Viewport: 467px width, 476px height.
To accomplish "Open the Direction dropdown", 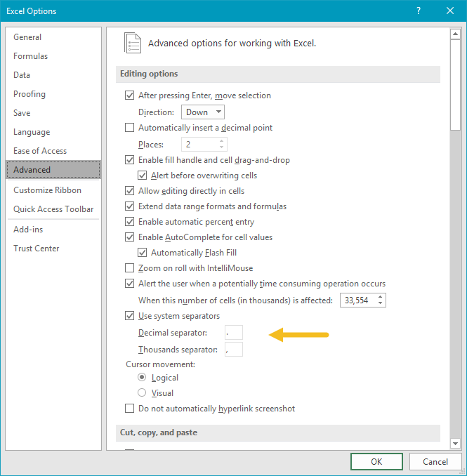I will [203, 112].
